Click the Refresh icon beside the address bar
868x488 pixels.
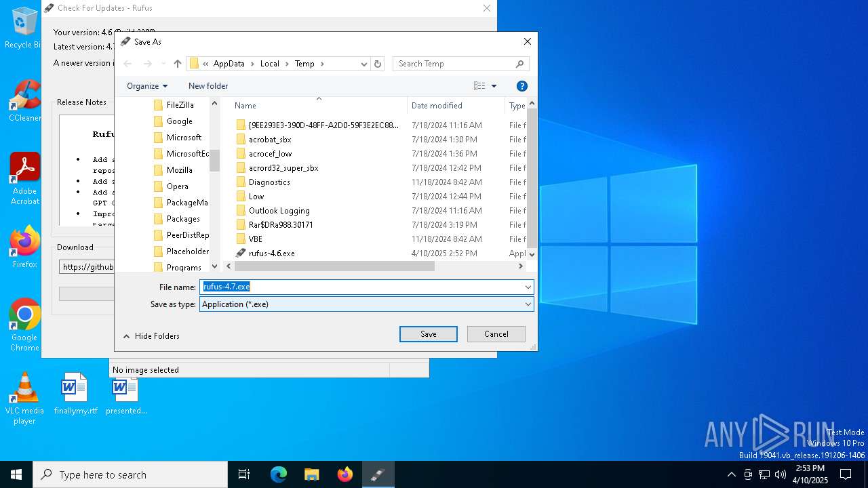point(378,64)
